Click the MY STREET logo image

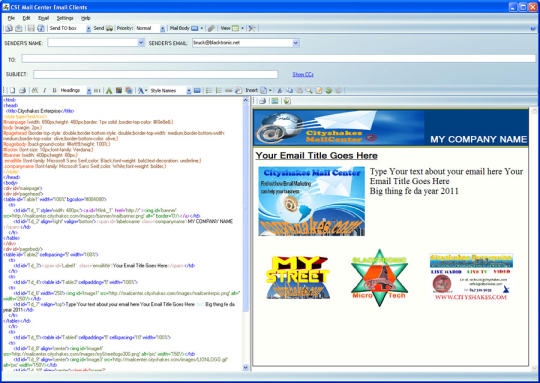pos(298,277)
